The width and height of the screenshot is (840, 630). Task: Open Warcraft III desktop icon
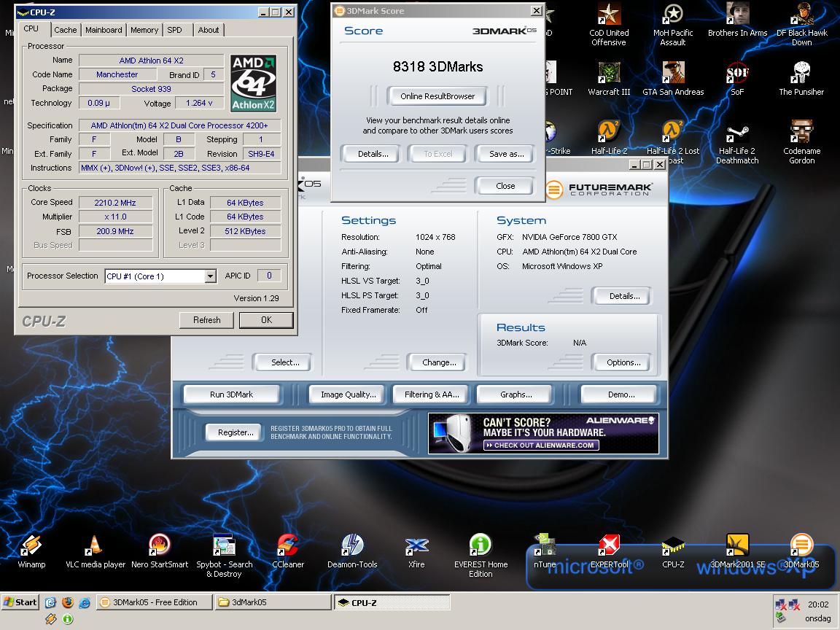point(609,79)
